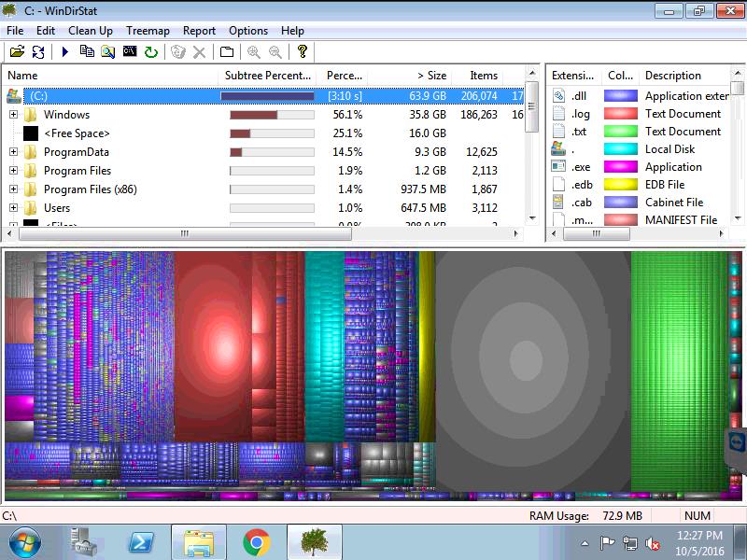Click the Zoom Out magnifier icon

275,51
